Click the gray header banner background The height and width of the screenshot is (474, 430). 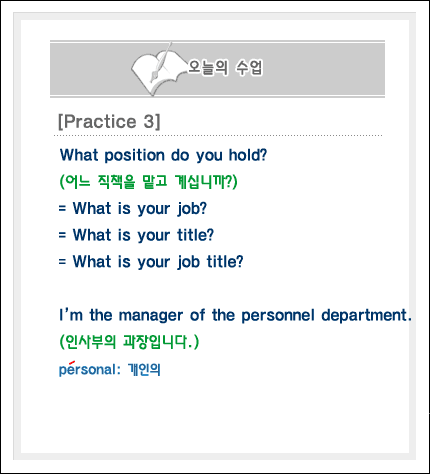(317, 69)
